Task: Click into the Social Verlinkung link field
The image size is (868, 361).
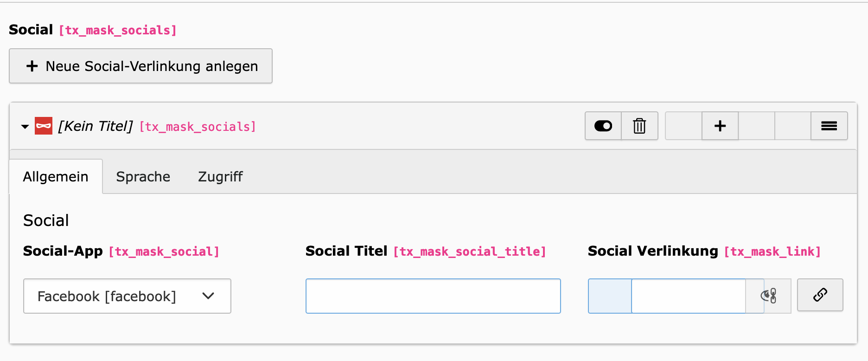Action: [x=688, y=296]
